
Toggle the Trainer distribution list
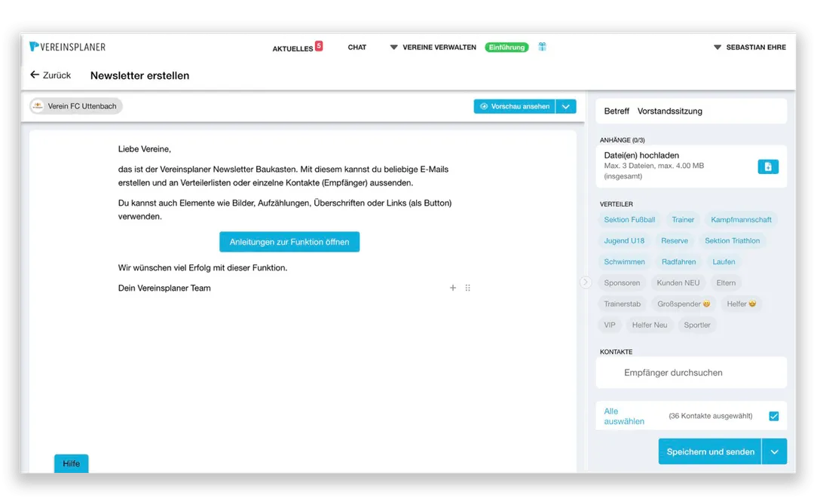click(x=683, y=219)
